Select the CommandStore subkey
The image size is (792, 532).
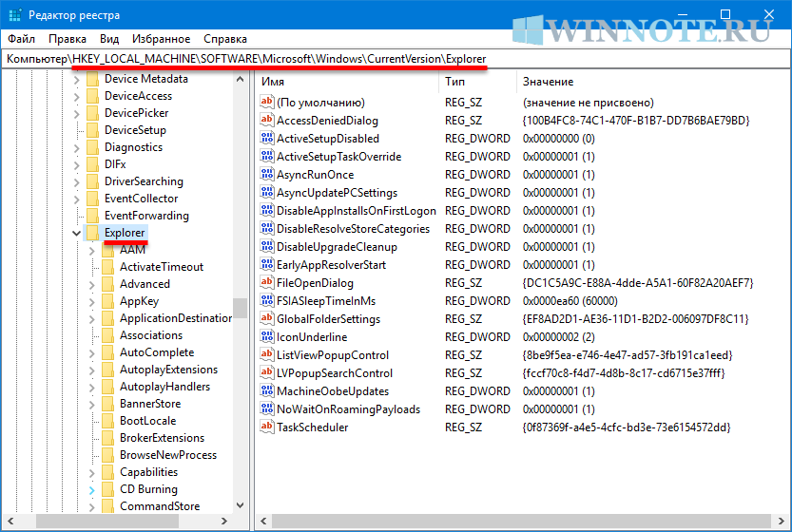pyautogui.click(x=160, y=506)
